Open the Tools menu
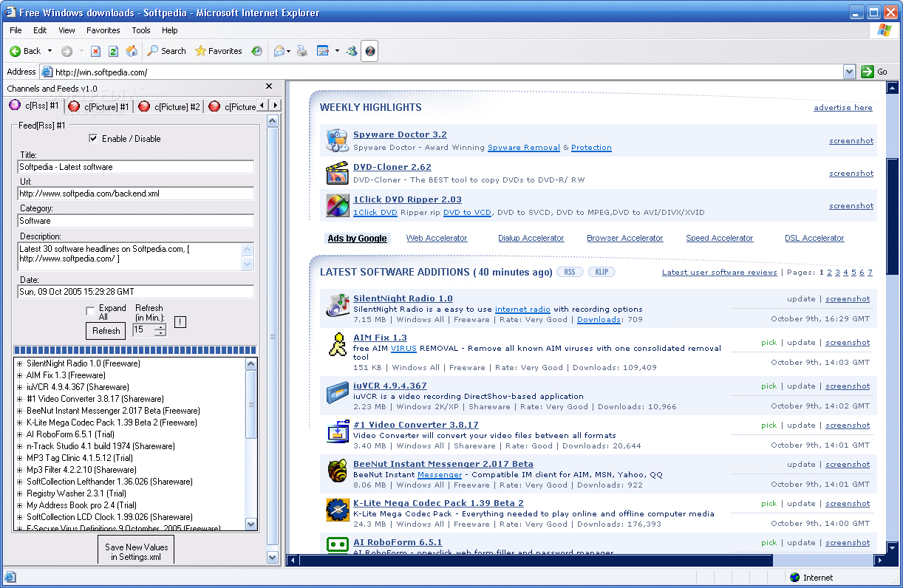Image resolution: width=903 pixels, height=588 pixels. (141, 30)
